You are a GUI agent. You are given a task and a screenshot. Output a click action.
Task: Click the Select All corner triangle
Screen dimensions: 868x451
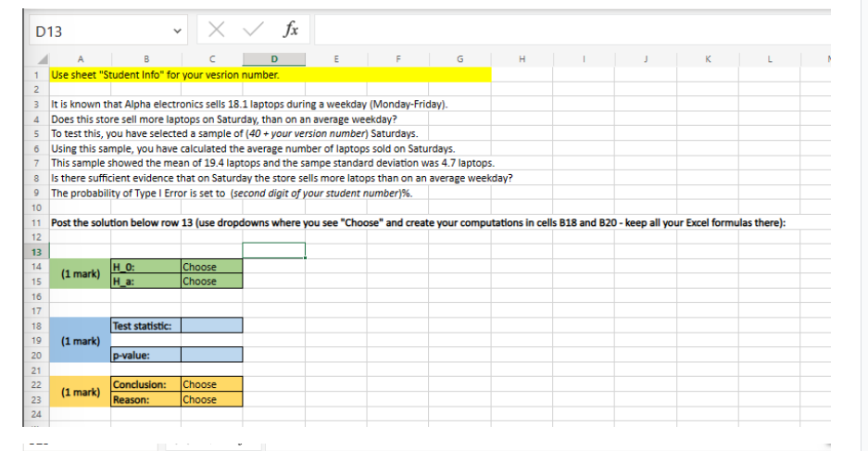point(41,59)
